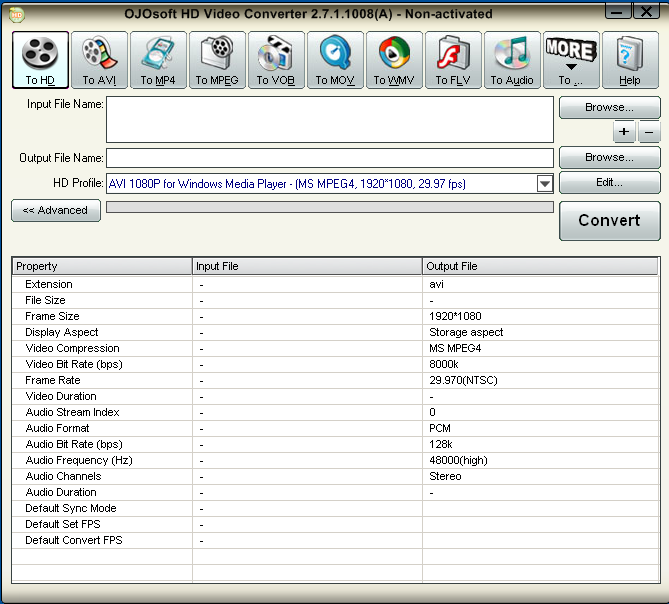Image resolution: width=669 pixels, height=604 pixels.
Task: Choose the To AVI format icon
Action: [x=99, y=60]
